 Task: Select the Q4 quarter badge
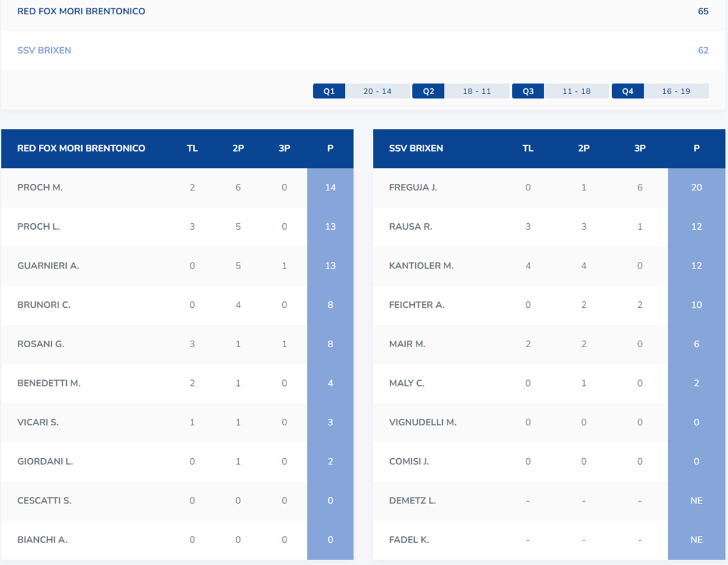[x=627, y=91]
